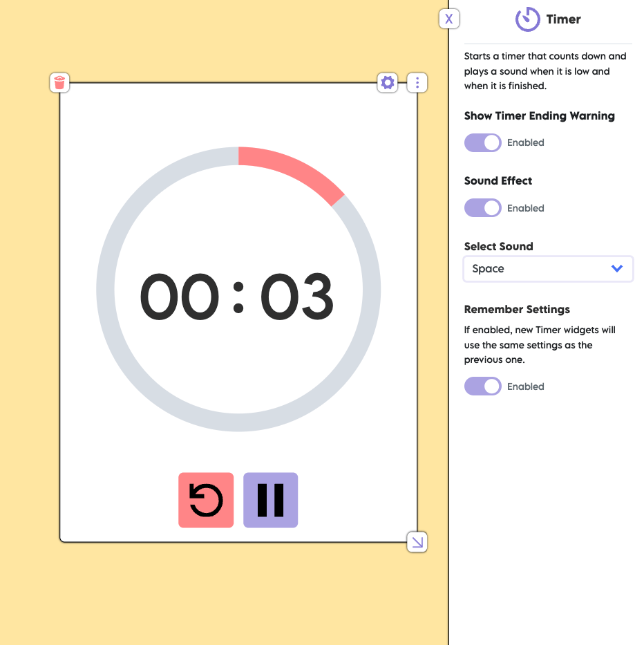Open the timer settings gear icon

388,82
